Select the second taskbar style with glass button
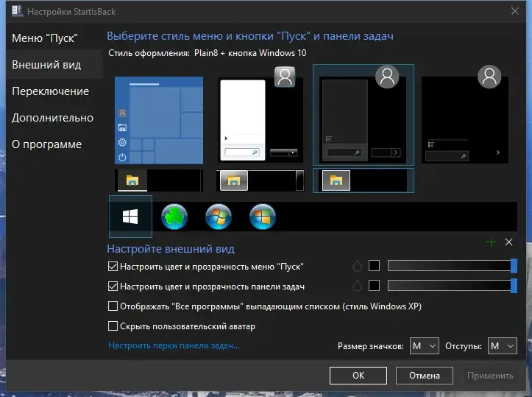This screenshot has height=397, width=532. pos(260,180)
